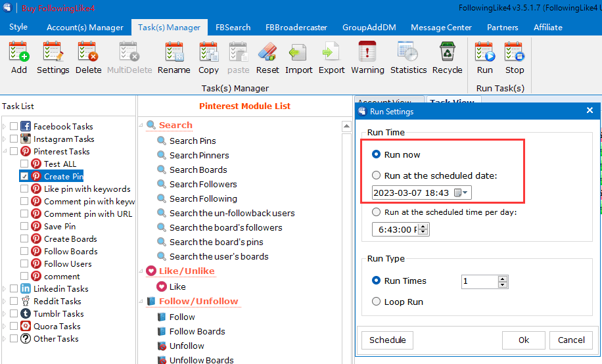Click the Add task icon
The height and width of the screenshot is (364, 602).
coord(19,57)
